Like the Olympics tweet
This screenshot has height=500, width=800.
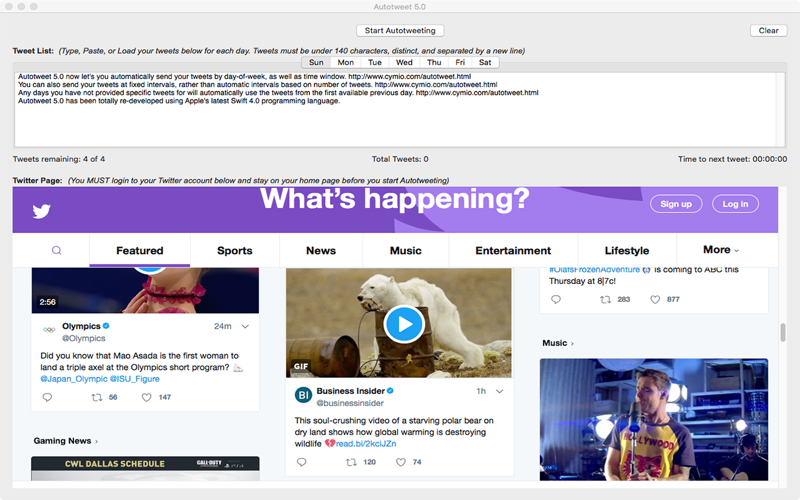[146, 397]
